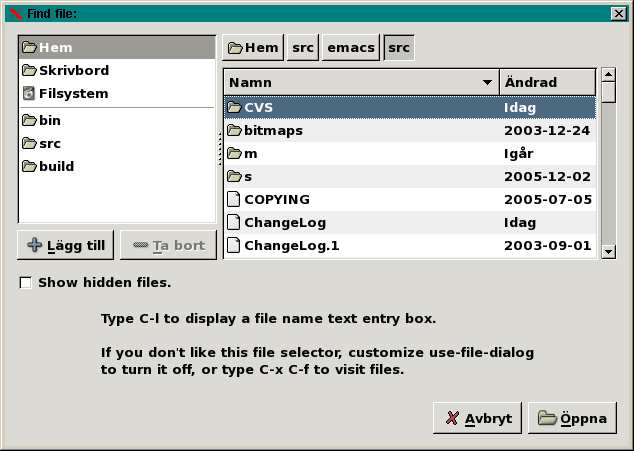Screen dimensions: 634x451
Task: Click the Filsystem drive icon
Action: [x=29, y=93]
